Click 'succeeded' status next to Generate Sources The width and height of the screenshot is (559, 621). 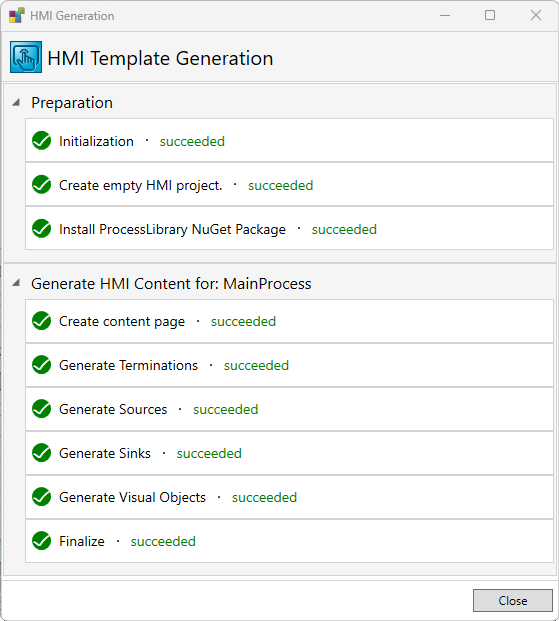click(226, 410)
